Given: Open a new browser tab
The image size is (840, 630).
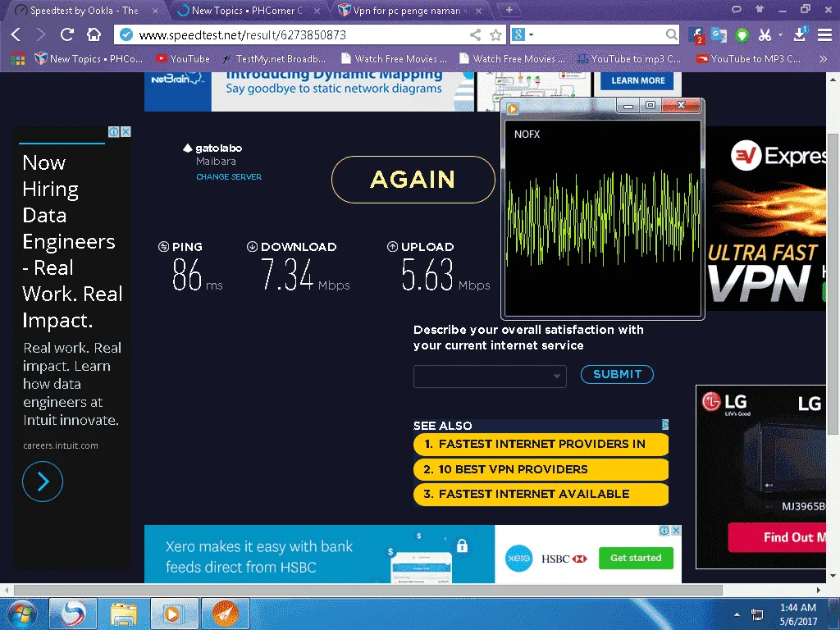Looking at the screenshot, I should (509, 10).
